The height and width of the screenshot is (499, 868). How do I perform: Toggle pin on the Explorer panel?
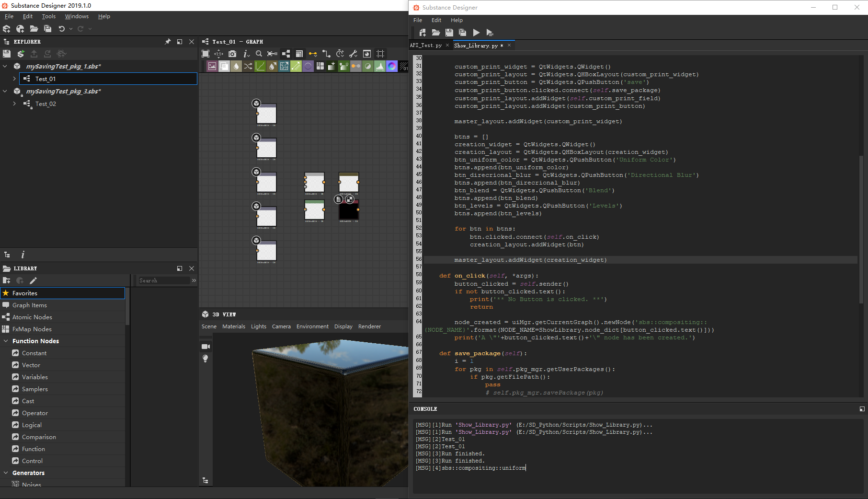pos(168,42)
